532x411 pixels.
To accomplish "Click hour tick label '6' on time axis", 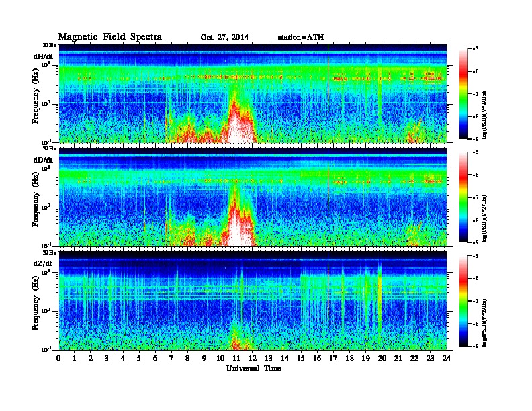I will click(x=155, y=359).
